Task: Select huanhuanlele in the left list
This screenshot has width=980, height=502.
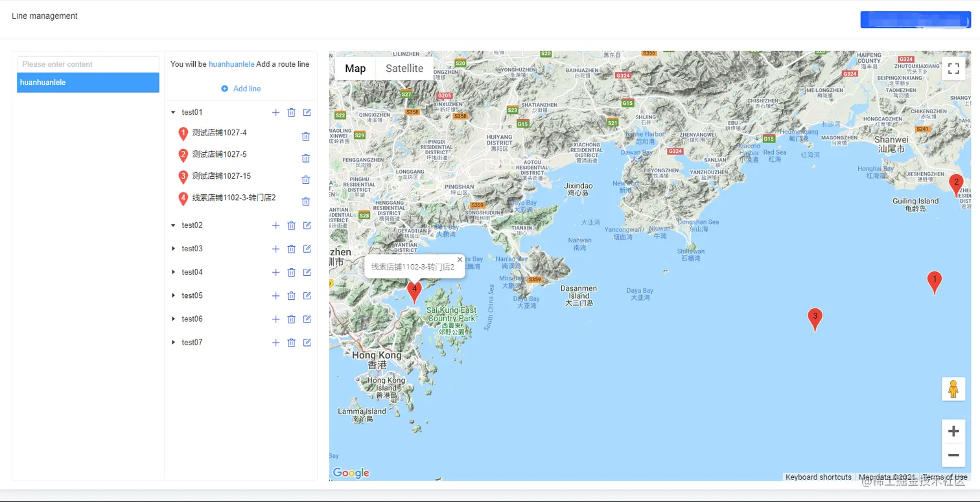Action: (x=88, y=82)
